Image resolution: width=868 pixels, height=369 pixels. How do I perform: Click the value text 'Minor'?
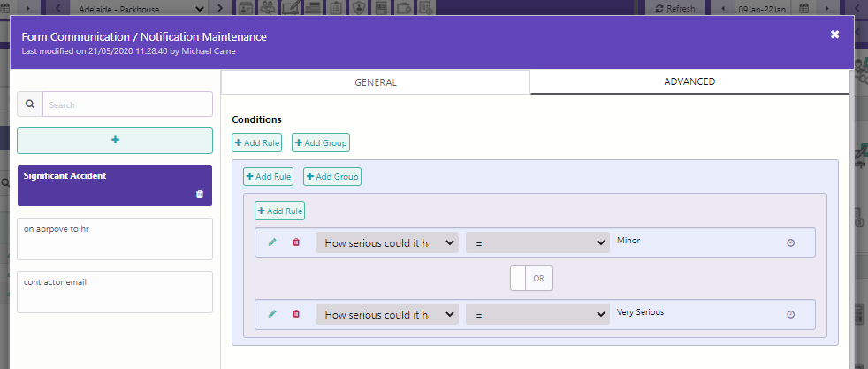(628, 241)
